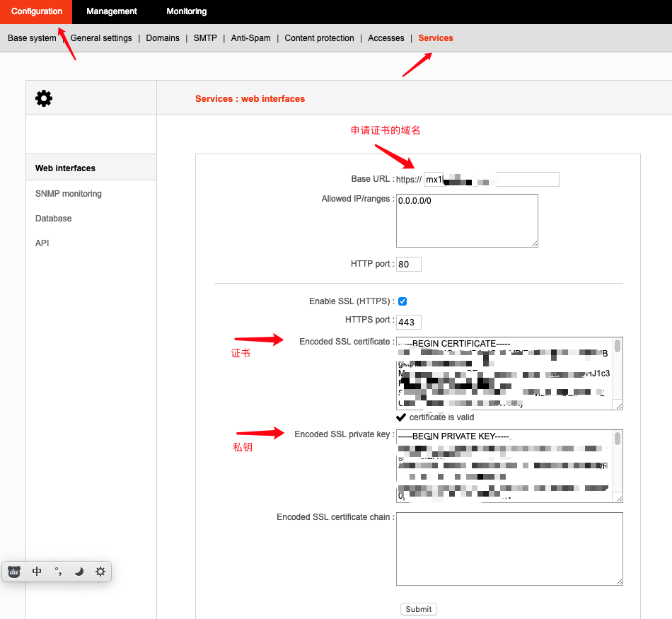Click the moon icon in the input toolbar

point(79,572)
